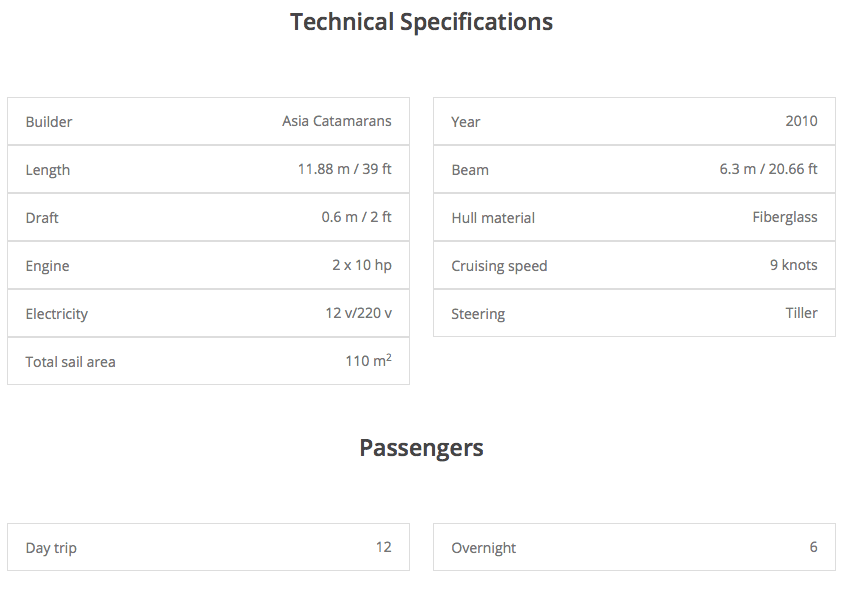Click the Engine 2 x 10 hp value
846x606 pixels.
tap(361, 265)
